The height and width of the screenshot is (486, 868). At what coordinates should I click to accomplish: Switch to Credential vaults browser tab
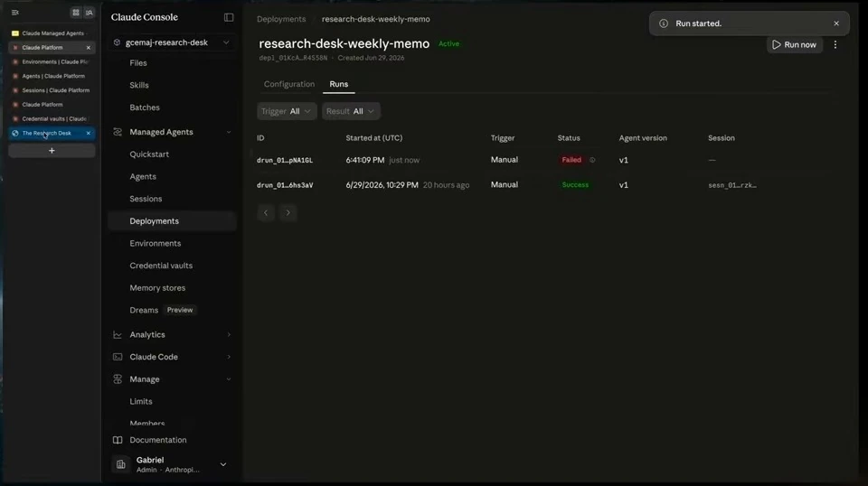(x=52, y=119)
